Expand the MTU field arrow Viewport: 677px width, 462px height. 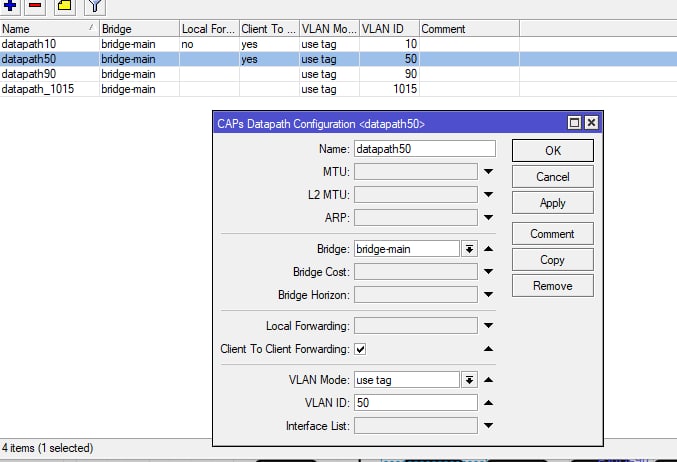(x=488, y=171)
